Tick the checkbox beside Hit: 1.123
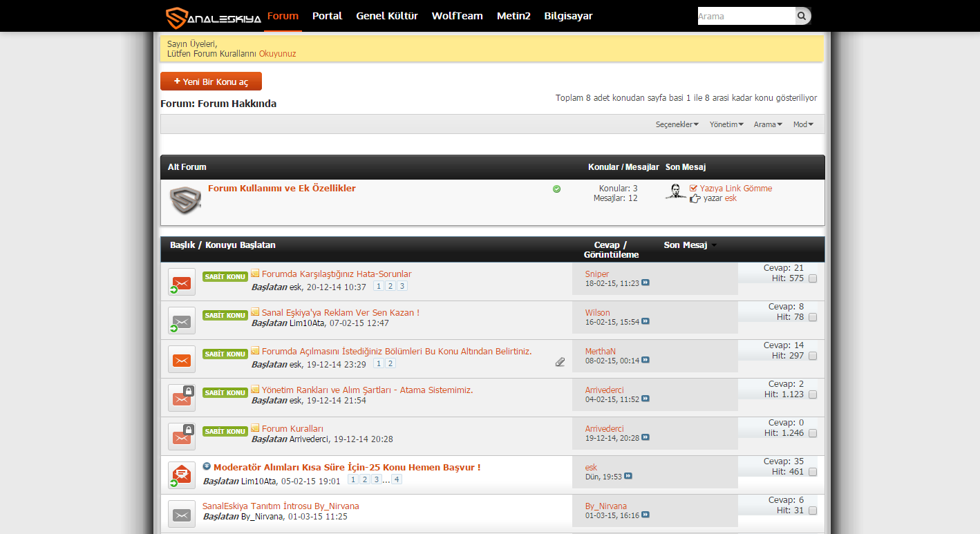Image resolution: width=980 pixels, height=534 pixels. [813, 395]
